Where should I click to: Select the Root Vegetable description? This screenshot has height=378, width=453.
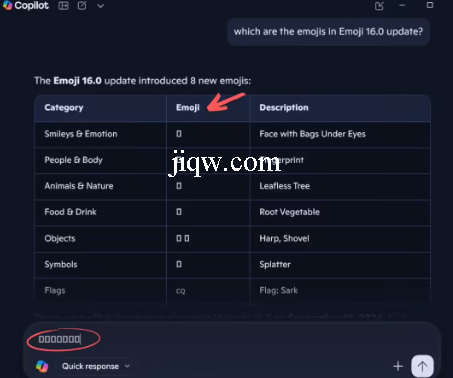[x=289, y=212]
